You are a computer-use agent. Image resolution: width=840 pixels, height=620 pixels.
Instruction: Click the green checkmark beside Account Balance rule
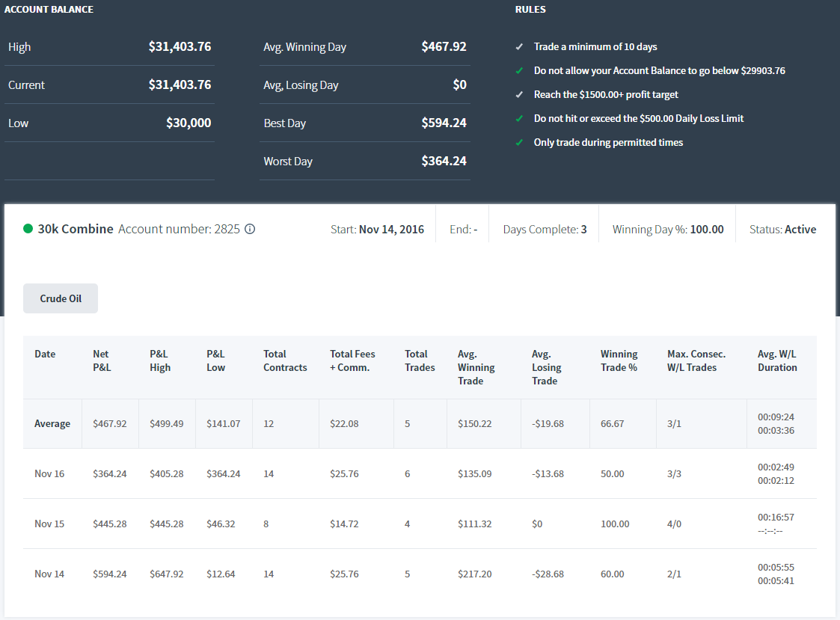point(519,71)
